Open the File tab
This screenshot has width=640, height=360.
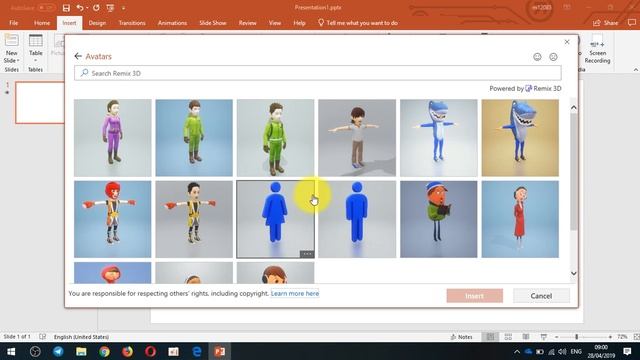pyautogui.click(x=13, y=23)
